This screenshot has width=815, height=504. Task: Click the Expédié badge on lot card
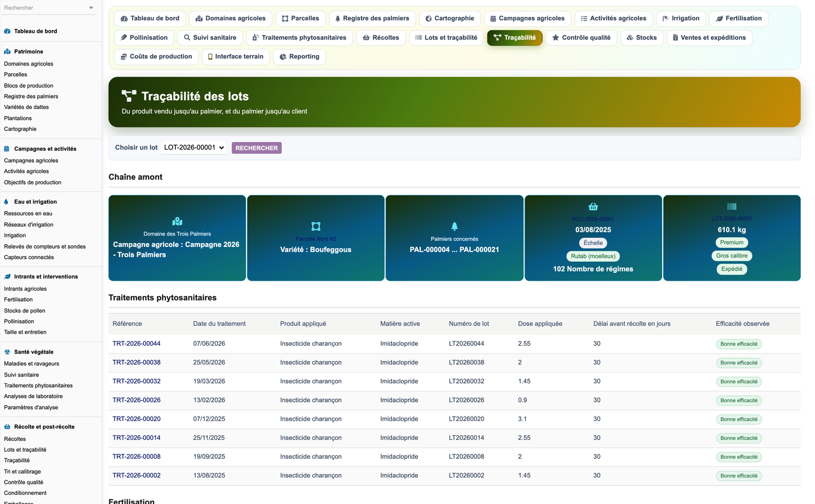point(732,269)
